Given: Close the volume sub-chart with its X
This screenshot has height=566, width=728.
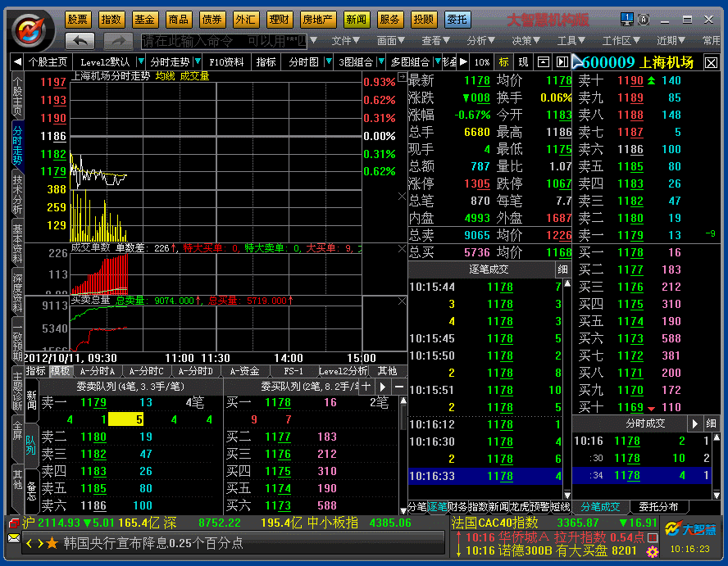Looking at the screenshot, I should 402,197.
